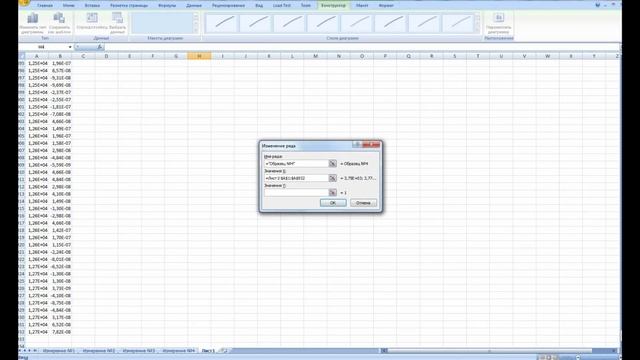This screenshot has height=360, width=640.
Task: Click column M header
Action: 316,56
